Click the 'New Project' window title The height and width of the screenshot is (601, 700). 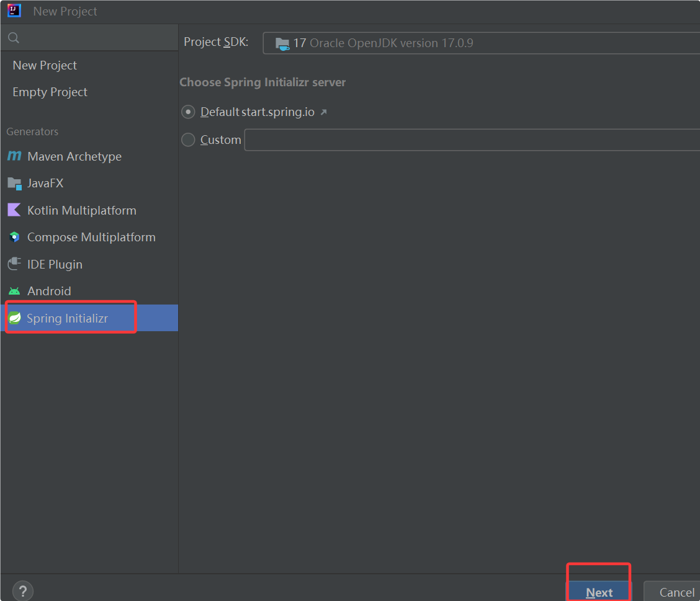65,11
